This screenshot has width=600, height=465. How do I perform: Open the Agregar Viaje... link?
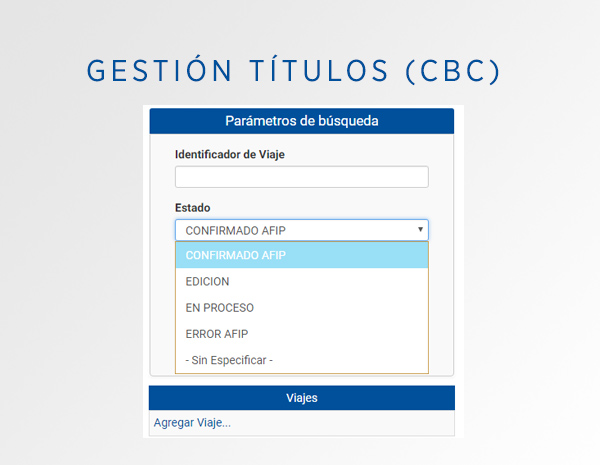click(192, 423)
